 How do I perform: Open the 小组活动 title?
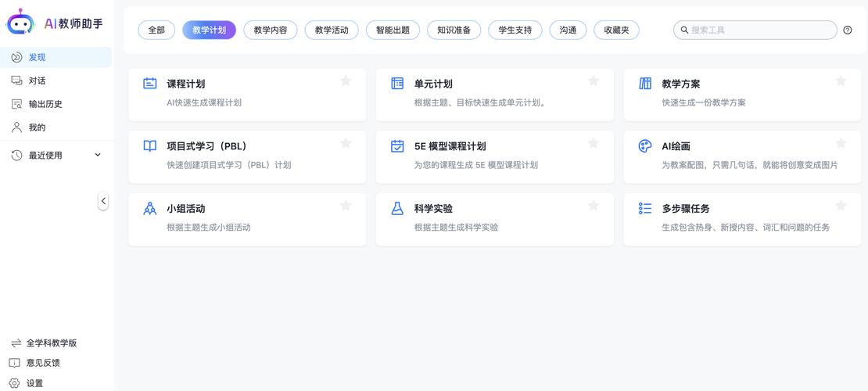click(x=186, y=210)
